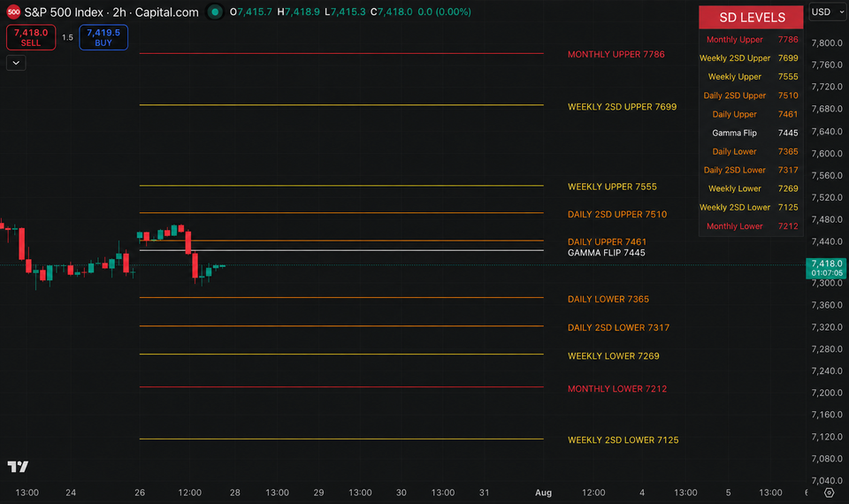This screenshot has height=504, width=849.
Task: Click the TradingView logo
Action: pyautogui.click(x=18, y=467)
